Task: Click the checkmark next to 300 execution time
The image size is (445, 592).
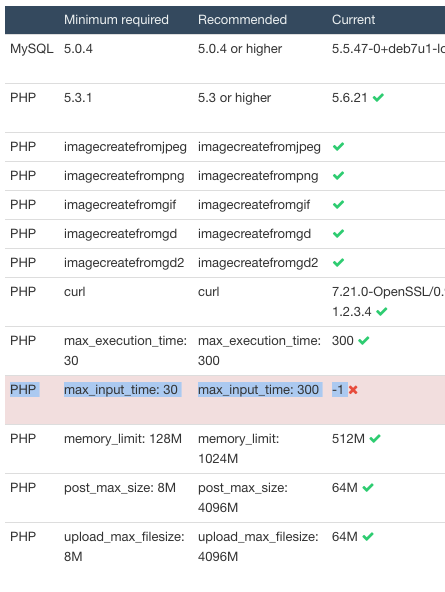Action: pyautogui.click(x=363, y=341)
